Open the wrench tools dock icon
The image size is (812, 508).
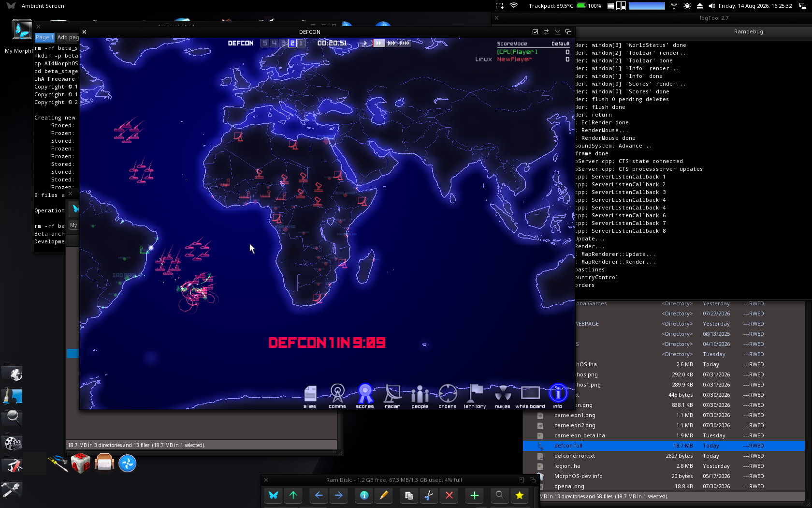click(x=12, y=489)
